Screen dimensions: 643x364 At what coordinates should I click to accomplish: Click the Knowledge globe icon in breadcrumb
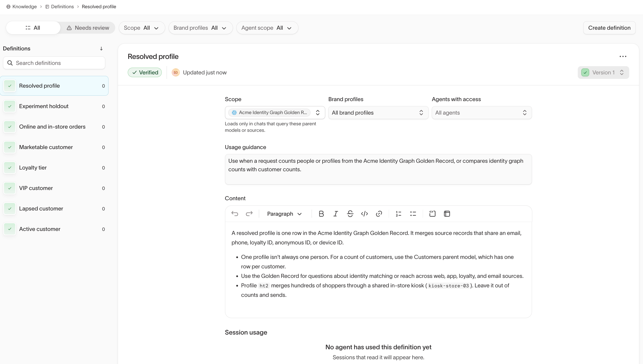tap(8, 7)
